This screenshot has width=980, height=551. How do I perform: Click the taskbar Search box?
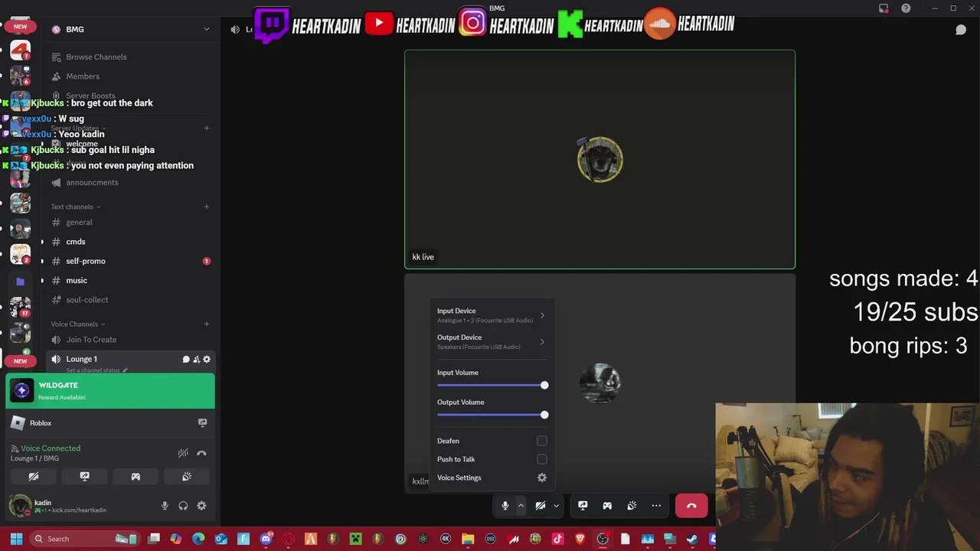coord(85,539)
